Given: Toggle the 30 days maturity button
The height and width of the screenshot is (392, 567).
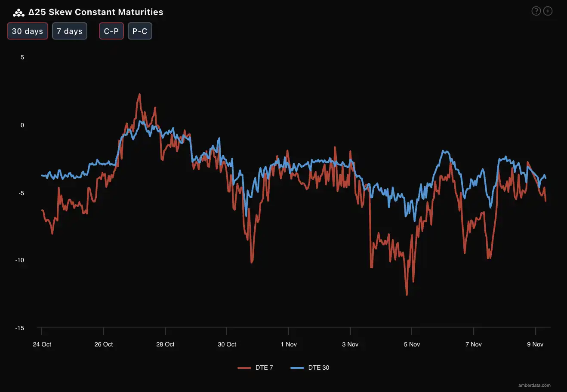Looking at the screenshot, I should (x=28, y=31).
